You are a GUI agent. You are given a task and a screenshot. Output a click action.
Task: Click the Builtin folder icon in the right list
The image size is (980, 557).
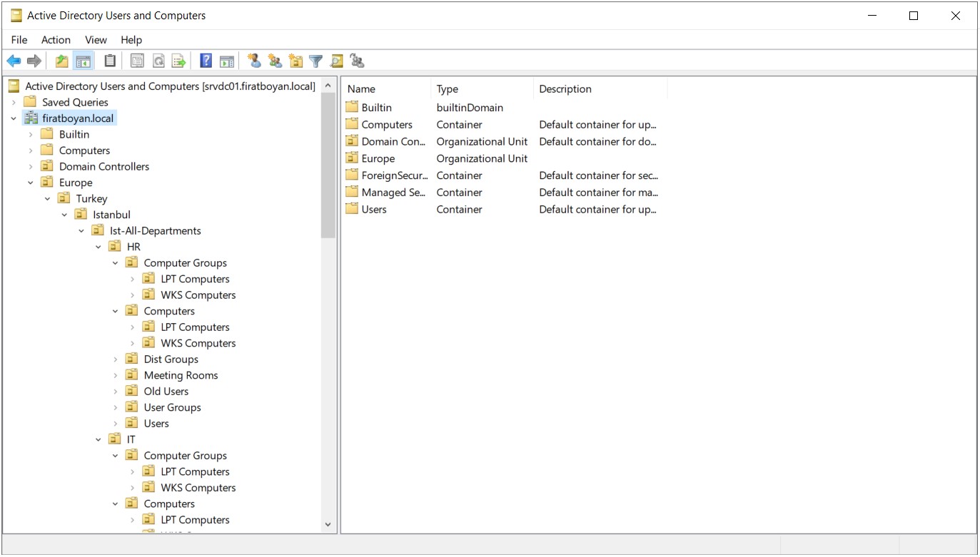[x=351, y=108]
